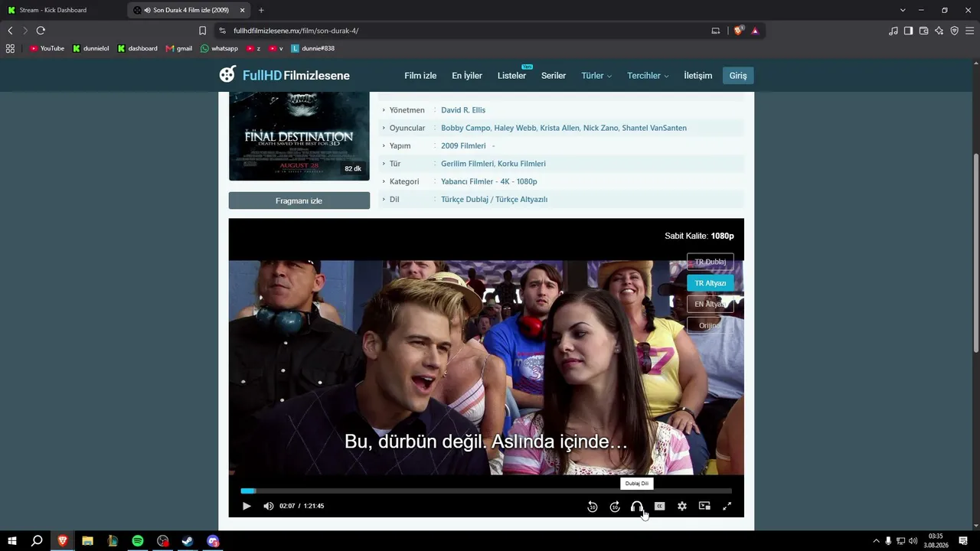This screenshot has width=980, height=551.
Task: Switch to the Stream - Kick Dashboard tab
Action: pos(53,10)
